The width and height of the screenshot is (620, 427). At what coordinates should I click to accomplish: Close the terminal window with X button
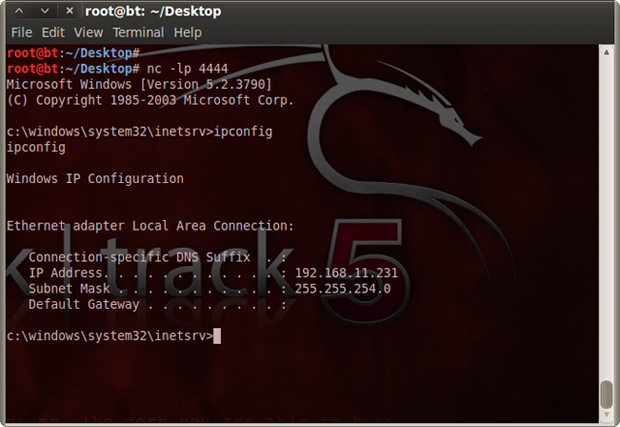click(70, 11)
